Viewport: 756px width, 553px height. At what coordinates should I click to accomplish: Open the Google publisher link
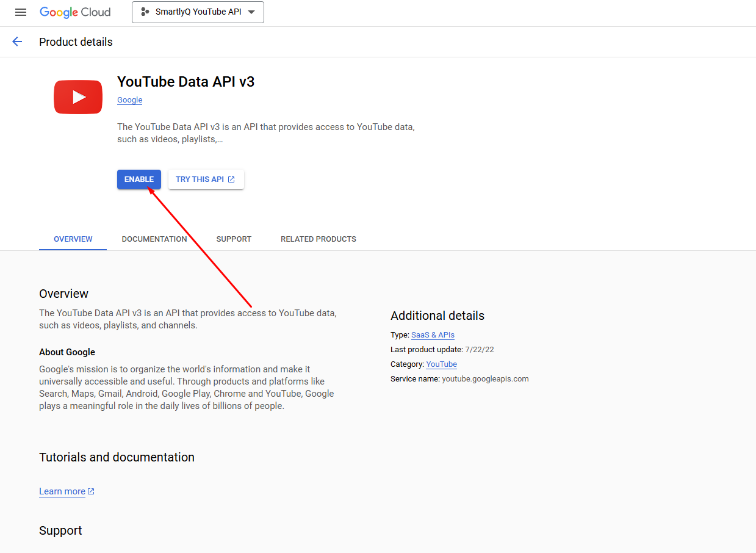click(x=129, y=100)
